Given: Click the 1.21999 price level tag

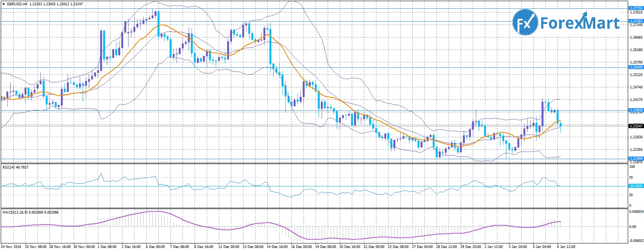Looking at the screenshot, I should pyautogui.click(x=636, y=159).
